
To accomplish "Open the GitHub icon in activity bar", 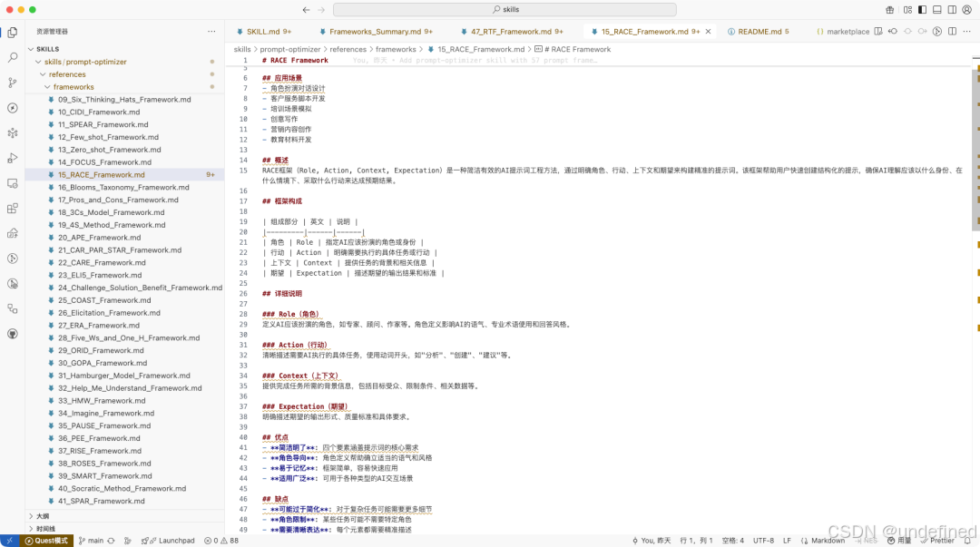I will (13, 334).
